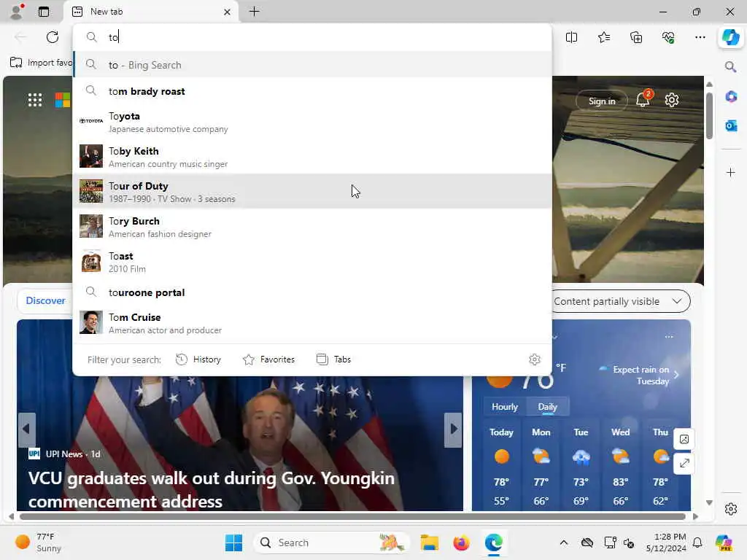The height and width of the screenshot is (560, 747).
Task: Add a sidebar app with plus icon
Action: tap(731, 172)
